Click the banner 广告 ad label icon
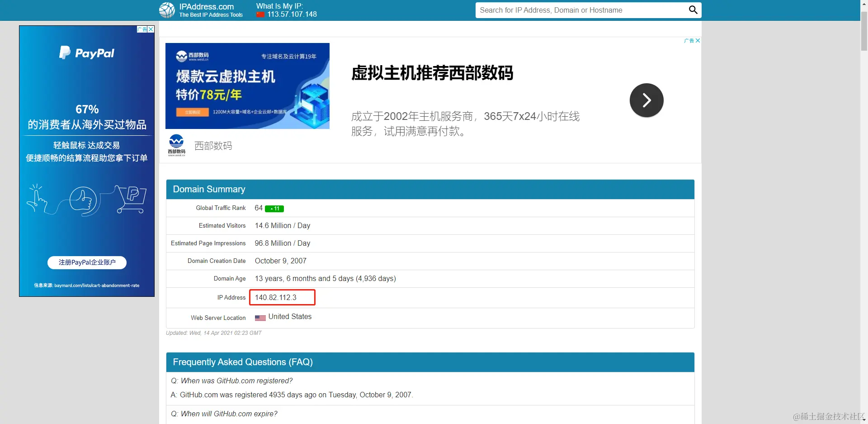This screenshot has height=424, width=868. click(689, 41)
